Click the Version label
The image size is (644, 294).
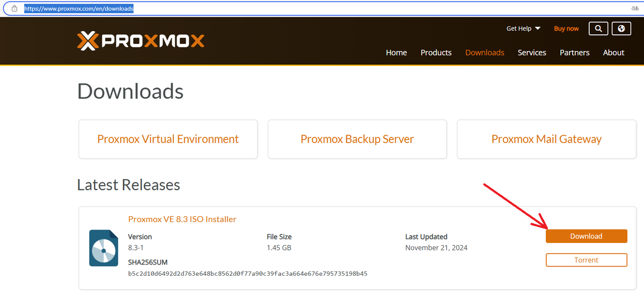pyautogui.click(x=140, y=237)
